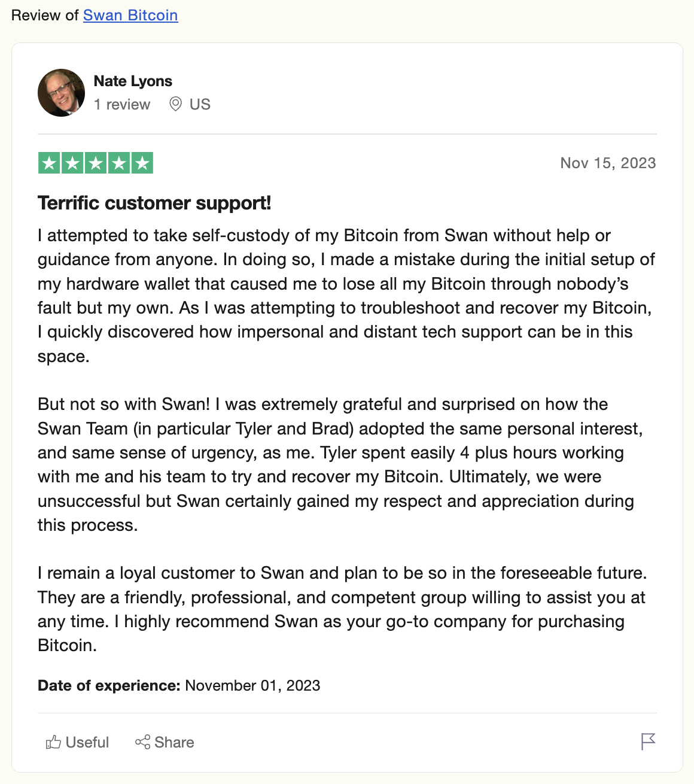Click the third green rating star

96,163
